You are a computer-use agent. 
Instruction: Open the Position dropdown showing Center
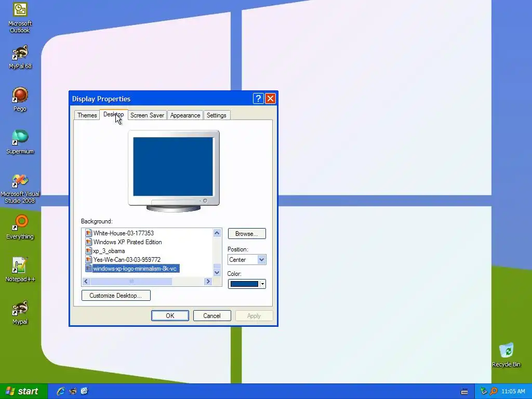point(247,260)
